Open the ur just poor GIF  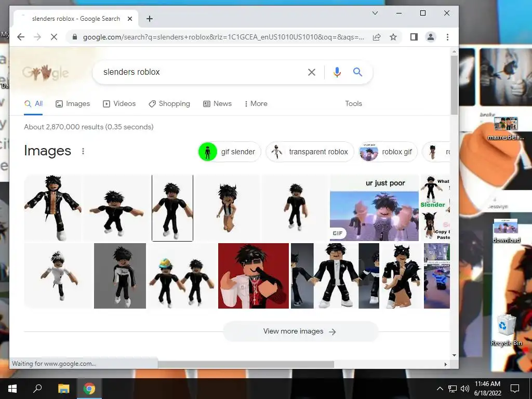(374, 208)
